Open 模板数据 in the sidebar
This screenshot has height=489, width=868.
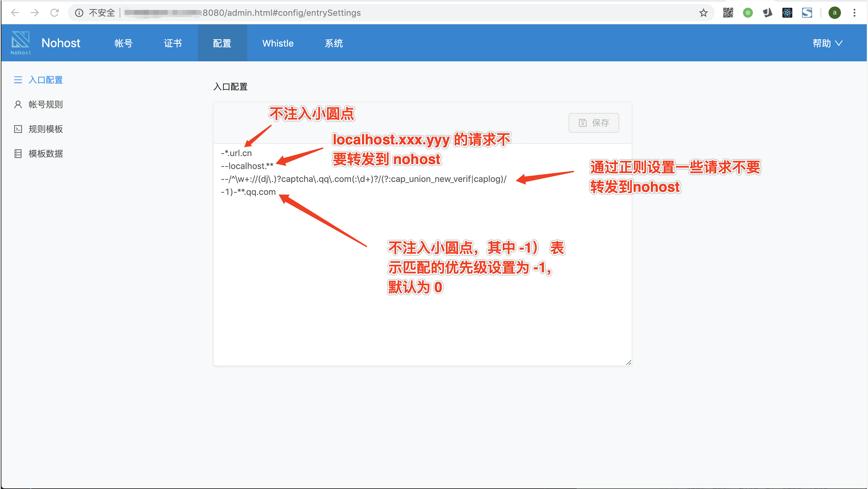46,154
